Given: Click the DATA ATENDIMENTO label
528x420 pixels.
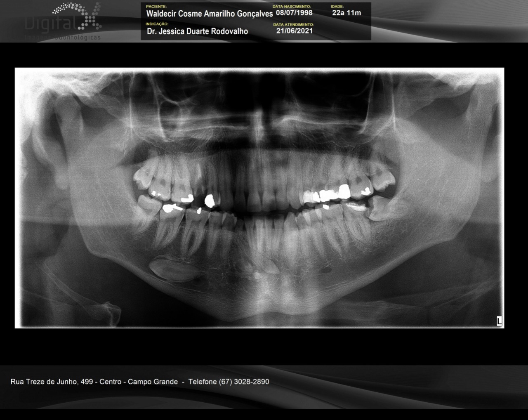Looking at the screenshot, I should 293,25.
